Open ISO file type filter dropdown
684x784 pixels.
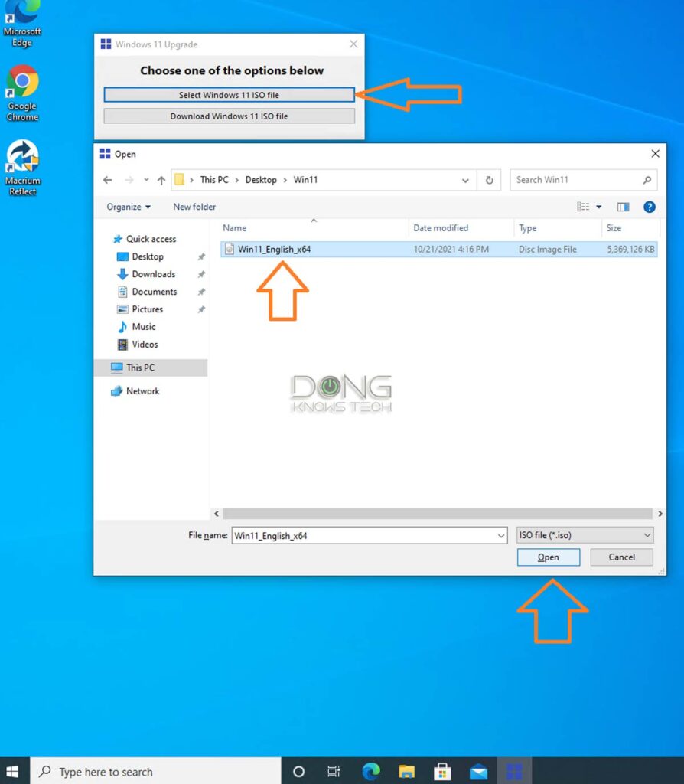tap(585, 535)
